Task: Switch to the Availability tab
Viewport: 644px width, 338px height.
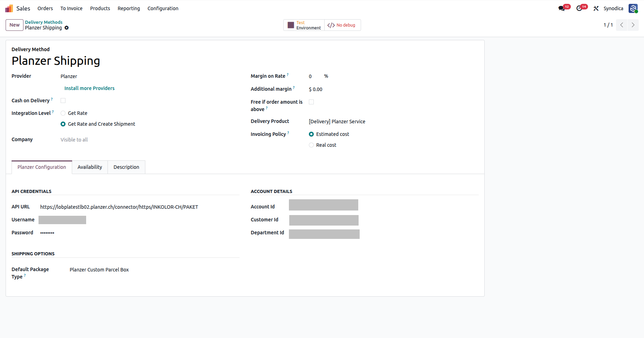Action: 90,167
